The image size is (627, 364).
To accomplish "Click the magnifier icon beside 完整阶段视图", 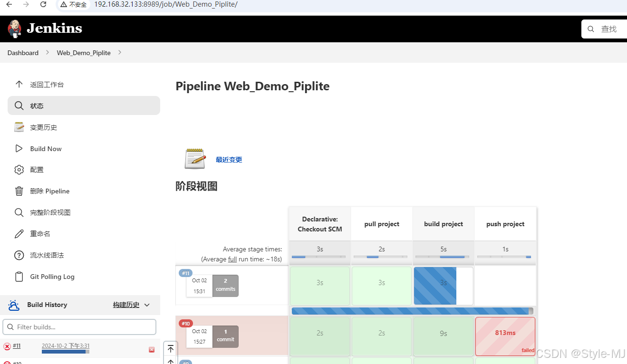I will coord(19,212).
